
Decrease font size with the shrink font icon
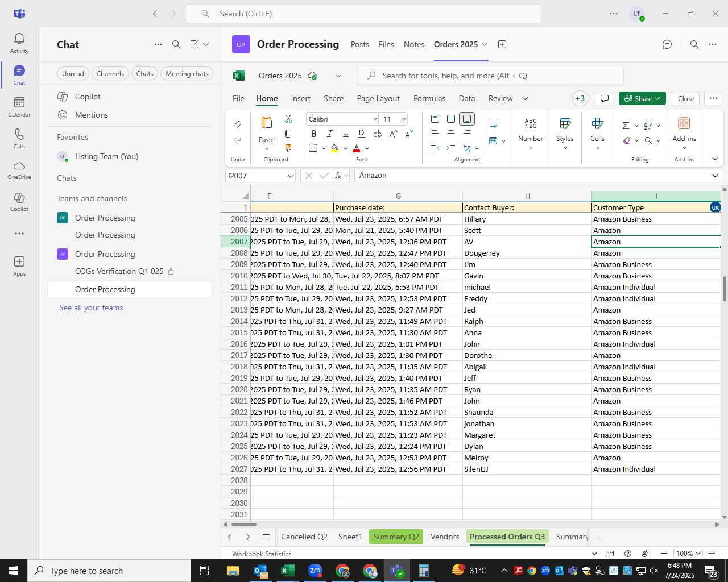coord(409,134)
